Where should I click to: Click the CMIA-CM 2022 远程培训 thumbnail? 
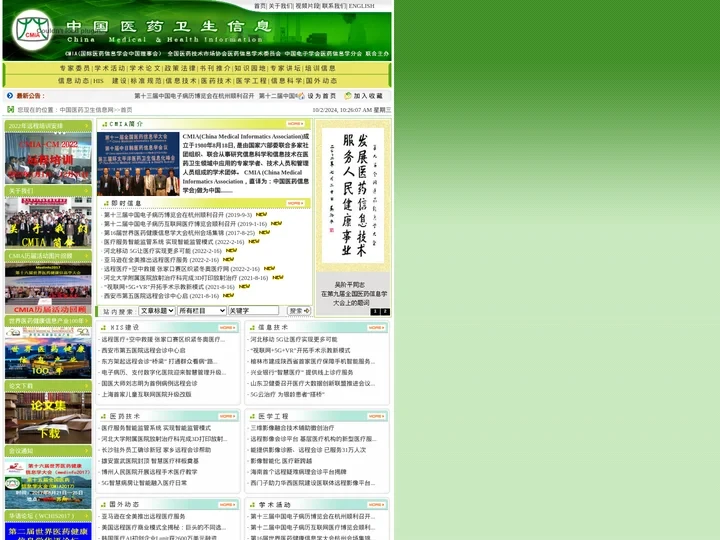pyautogui.click(x=48, y=158)
